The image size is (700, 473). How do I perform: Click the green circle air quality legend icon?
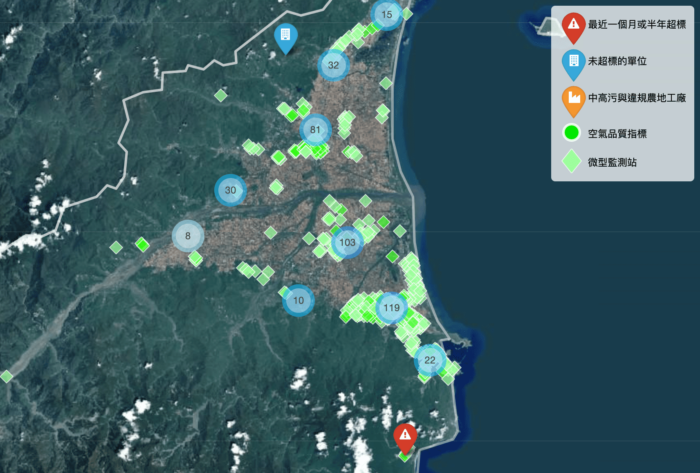(572, 133)
